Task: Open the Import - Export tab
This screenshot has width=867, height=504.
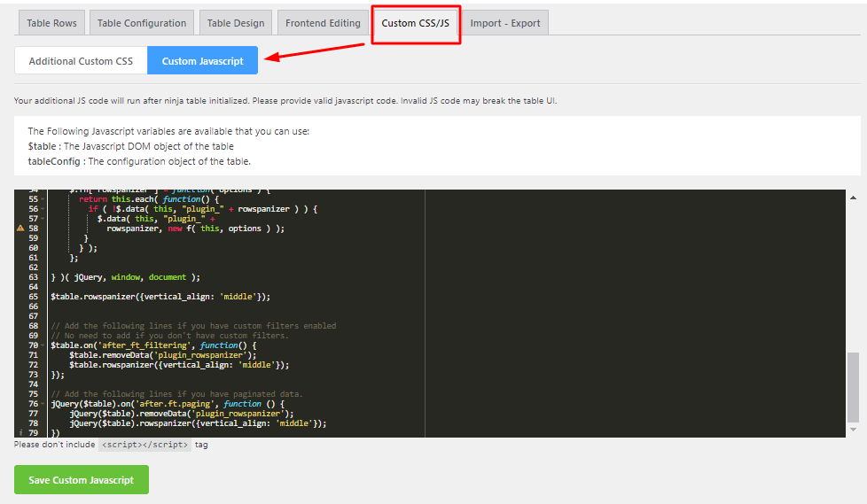Action: [x=504, y=23]
